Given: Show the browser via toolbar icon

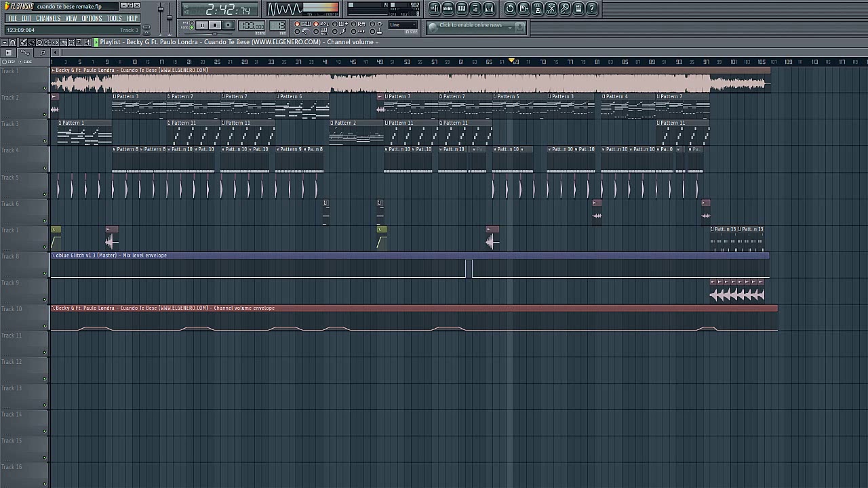Looking at the screenshot, I should [475, 8].
